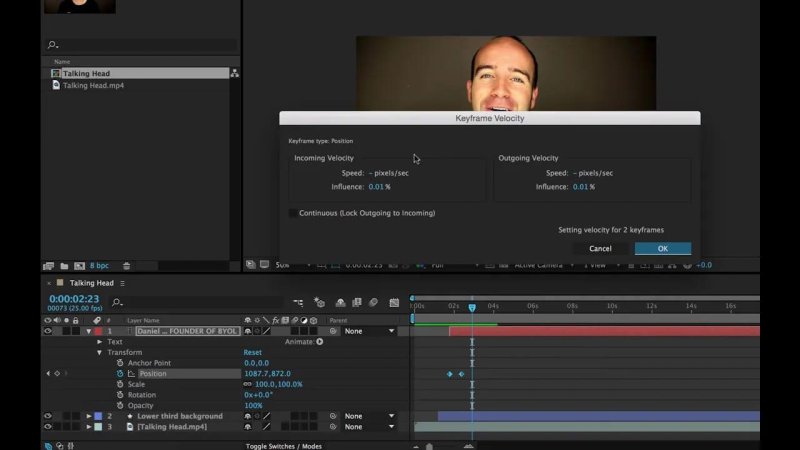Add or remove Position keyframe diamond
800x450 pixels.
pyautogui.click(x=57, y=373)
